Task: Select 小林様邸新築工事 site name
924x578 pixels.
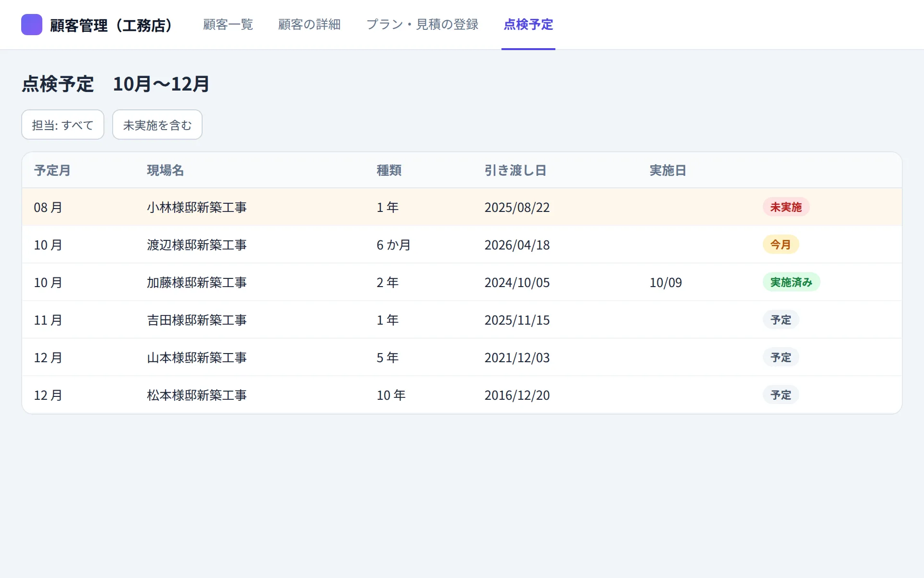Action: (x=197, y=207)
